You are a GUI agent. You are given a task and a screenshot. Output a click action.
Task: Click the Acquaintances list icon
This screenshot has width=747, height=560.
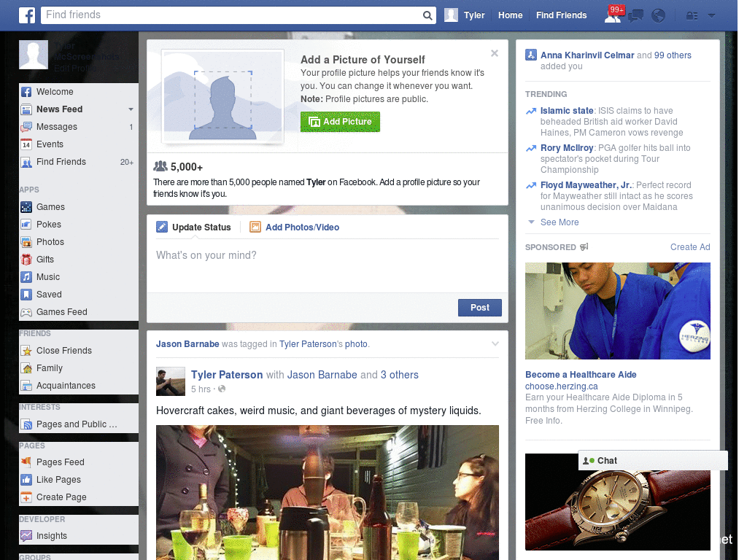pyautogui.click(x=26, y=386)
